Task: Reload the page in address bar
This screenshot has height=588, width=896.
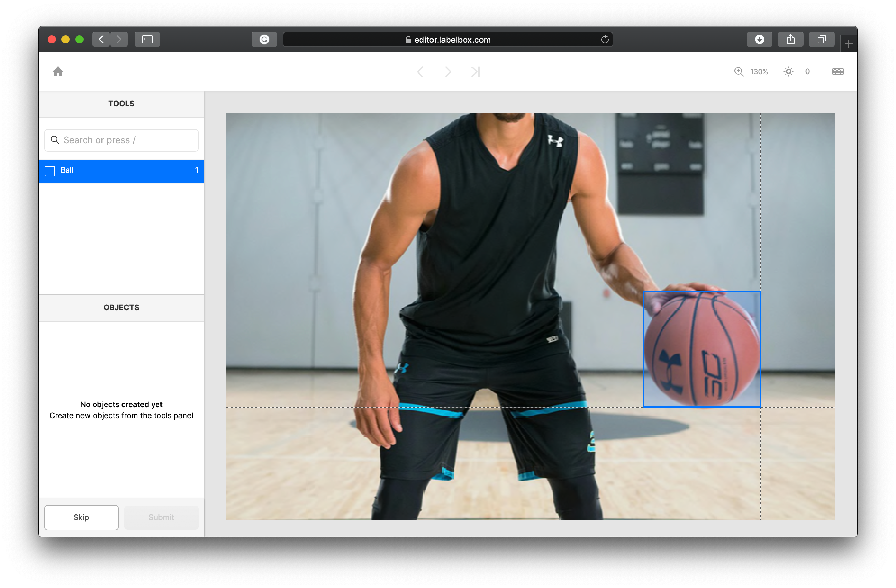Action: [x=605, y=40]
